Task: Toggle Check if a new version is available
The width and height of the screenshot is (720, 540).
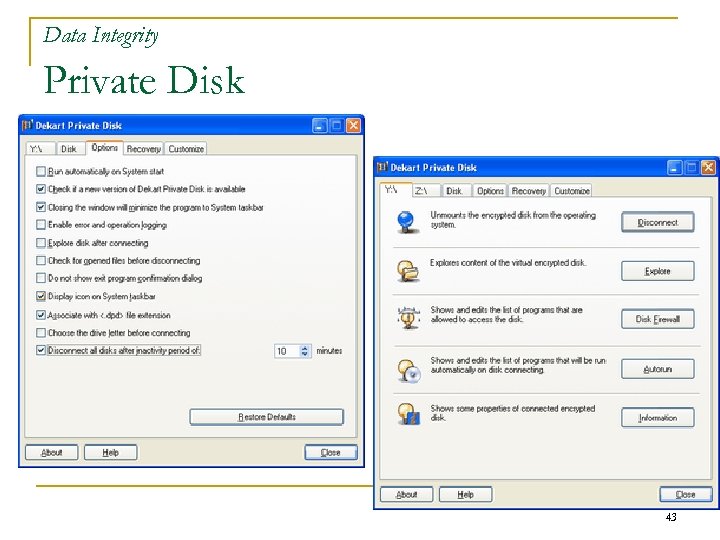Action: click(41, 189)
